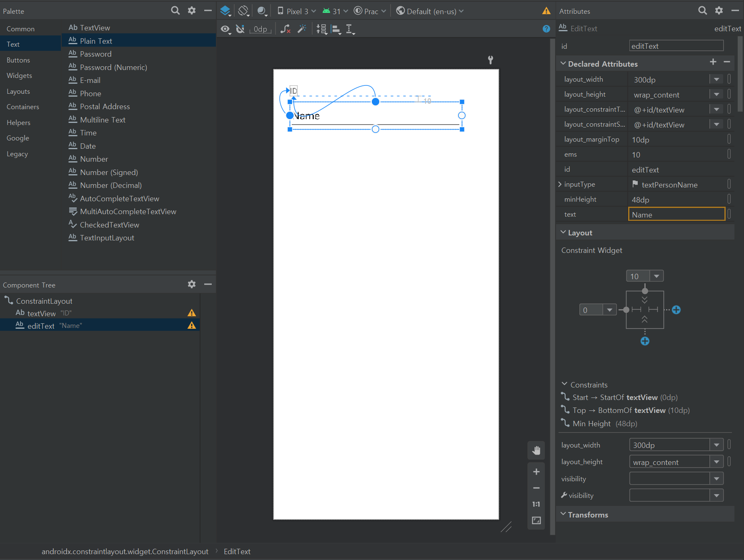Select Top → BottomOf textView constraint
The width and height of the screenshot is (744, 560).
pyautogui.click(x=626, y=410)
